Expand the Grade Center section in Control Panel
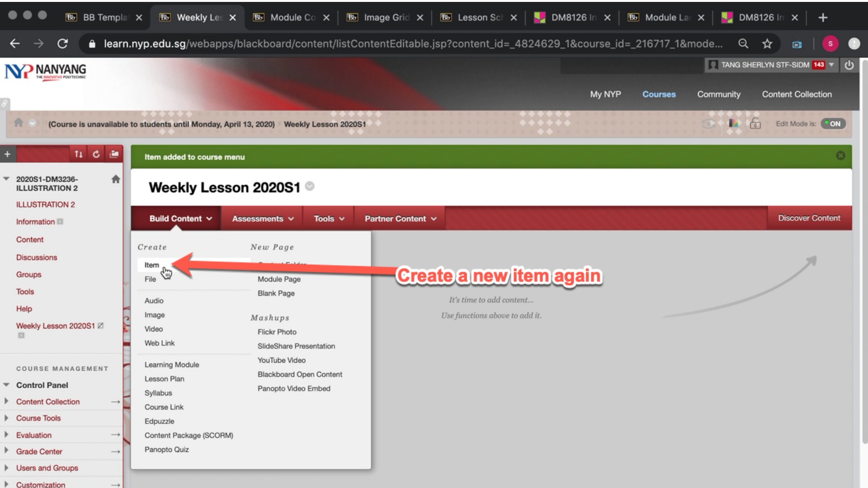Screen dimensions: 868x488 6,451
